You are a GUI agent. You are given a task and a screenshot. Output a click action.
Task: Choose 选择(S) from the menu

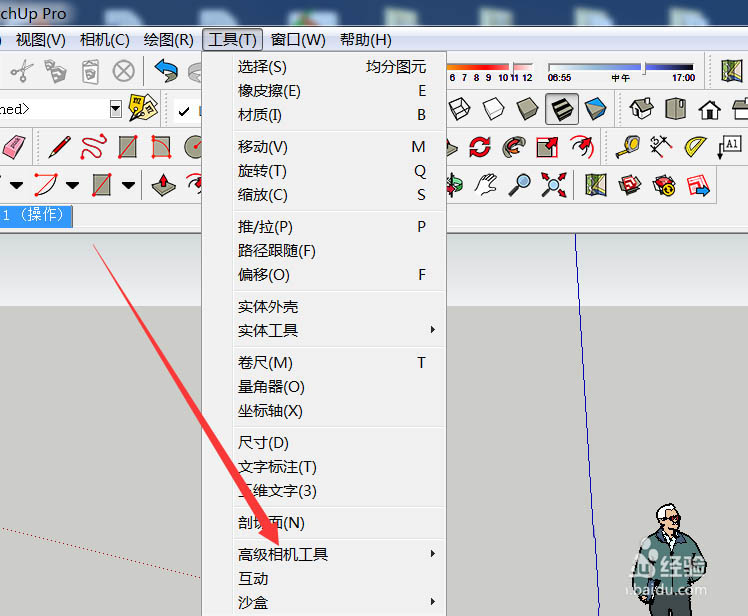click(341, 67)
